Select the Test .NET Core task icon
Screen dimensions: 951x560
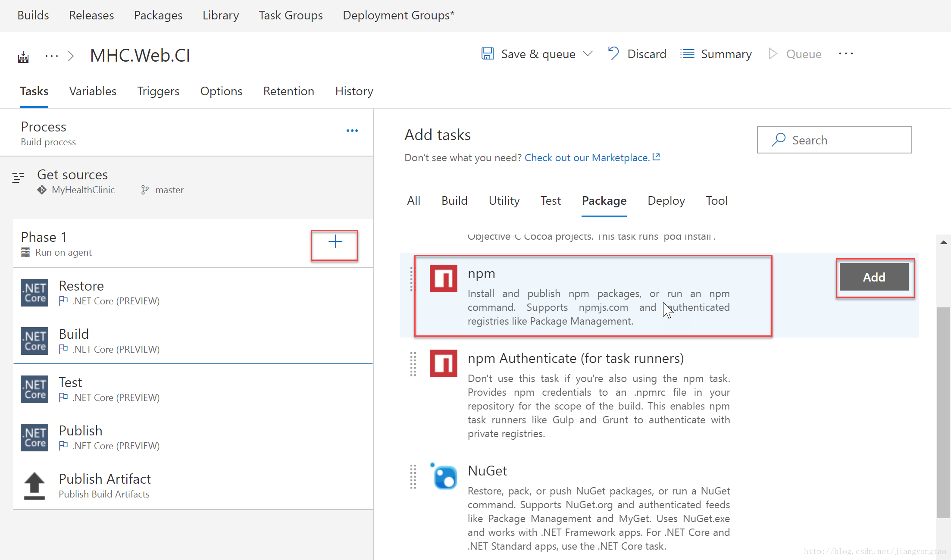(x=34, y=389)
